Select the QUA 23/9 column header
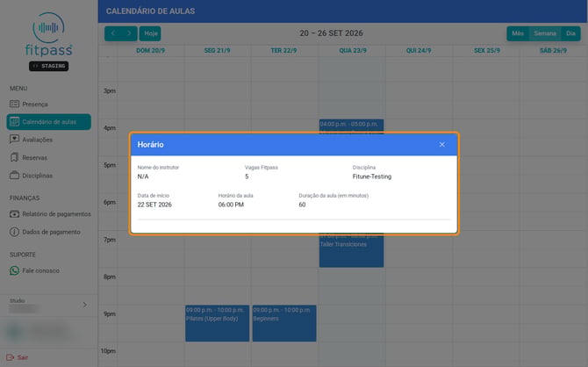The width and height of the screenshot is (588, 367). point(353,51)
